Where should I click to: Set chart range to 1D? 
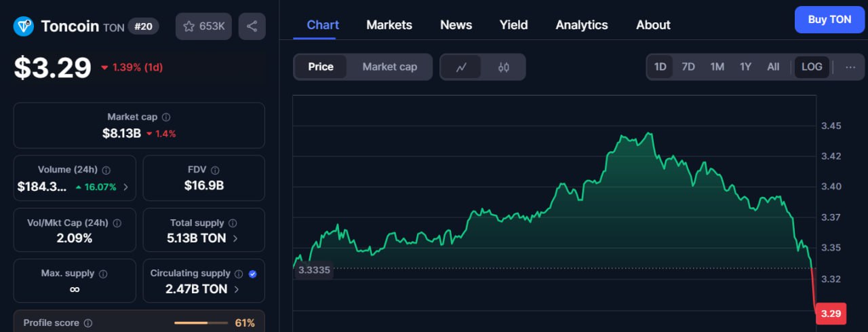pos(660,67)
